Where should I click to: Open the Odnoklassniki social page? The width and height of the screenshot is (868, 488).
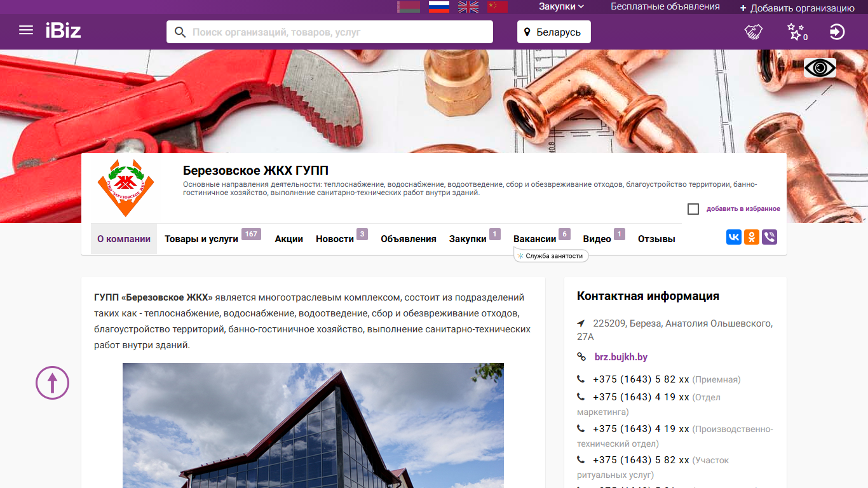point(752,238)
